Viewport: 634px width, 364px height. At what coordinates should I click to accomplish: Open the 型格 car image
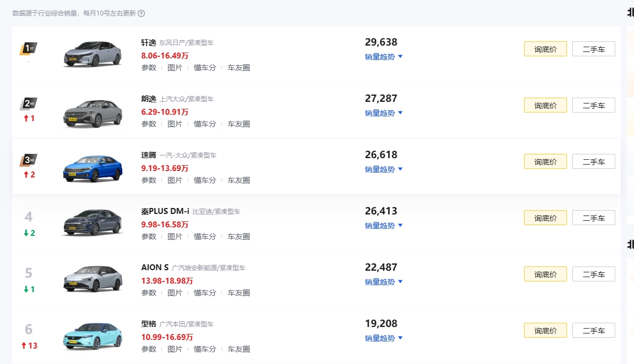coord(92,336)
